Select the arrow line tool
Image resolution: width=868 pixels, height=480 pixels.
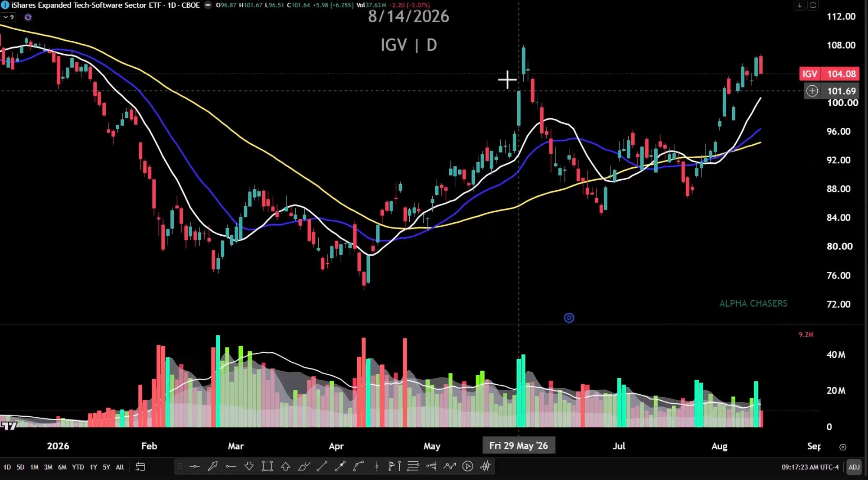point(340,467)
